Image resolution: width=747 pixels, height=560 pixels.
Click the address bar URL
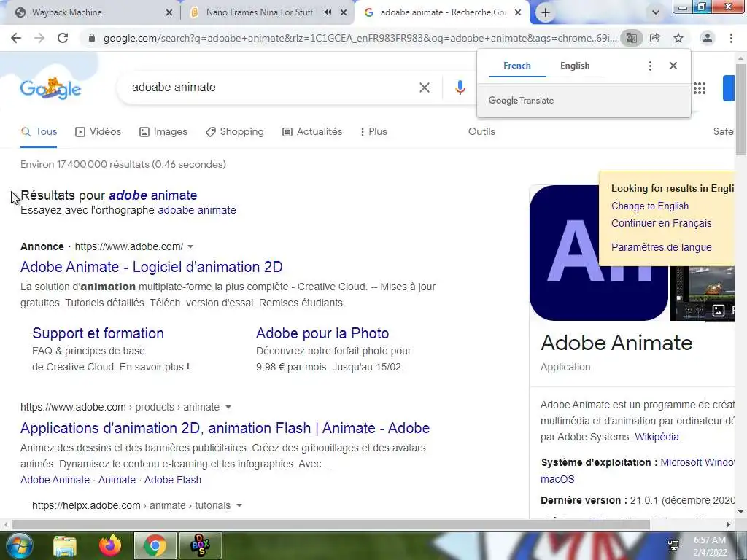(360, 38)
